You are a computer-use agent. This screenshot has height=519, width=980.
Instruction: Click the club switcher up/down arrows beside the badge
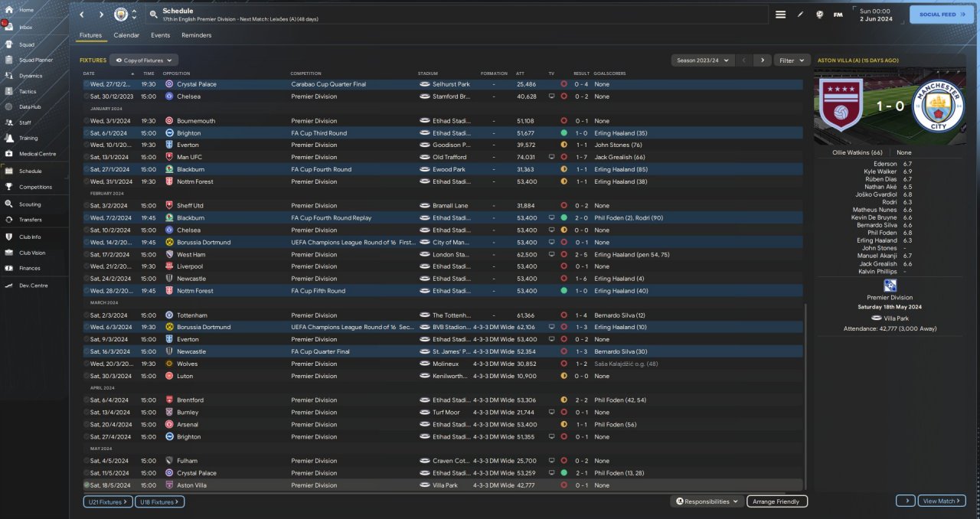click(135, 15)
